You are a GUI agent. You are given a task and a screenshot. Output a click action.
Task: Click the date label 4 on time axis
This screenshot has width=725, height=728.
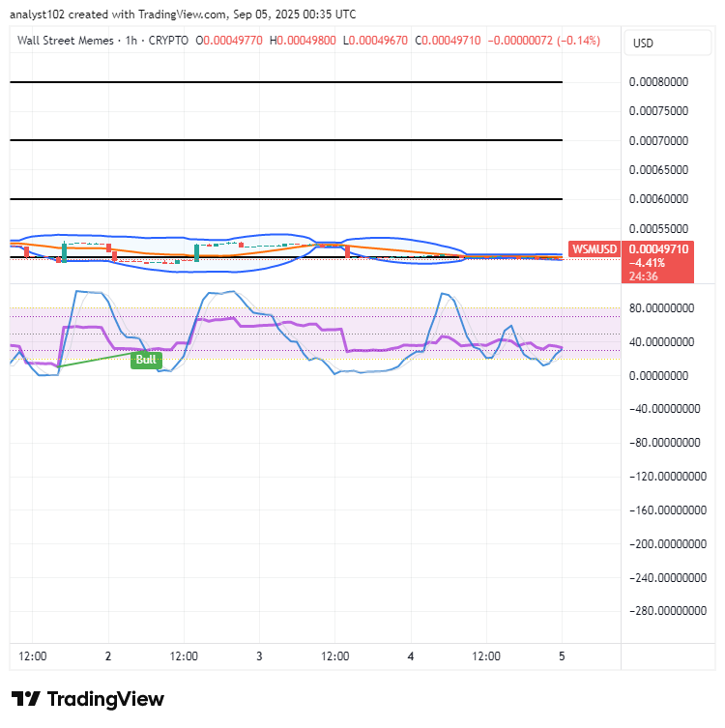411,656
